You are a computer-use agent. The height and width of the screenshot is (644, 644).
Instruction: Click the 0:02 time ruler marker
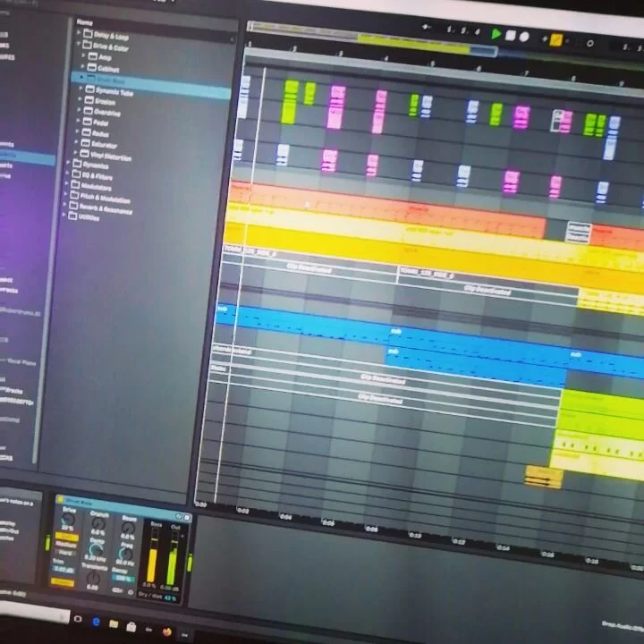[242, 511]
